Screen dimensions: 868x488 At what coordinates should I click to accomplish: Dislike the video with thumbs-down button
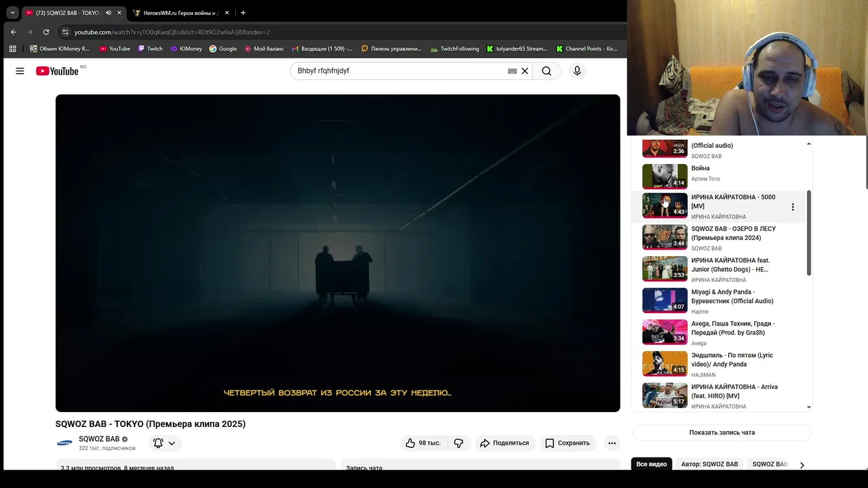tap(459, 443)
